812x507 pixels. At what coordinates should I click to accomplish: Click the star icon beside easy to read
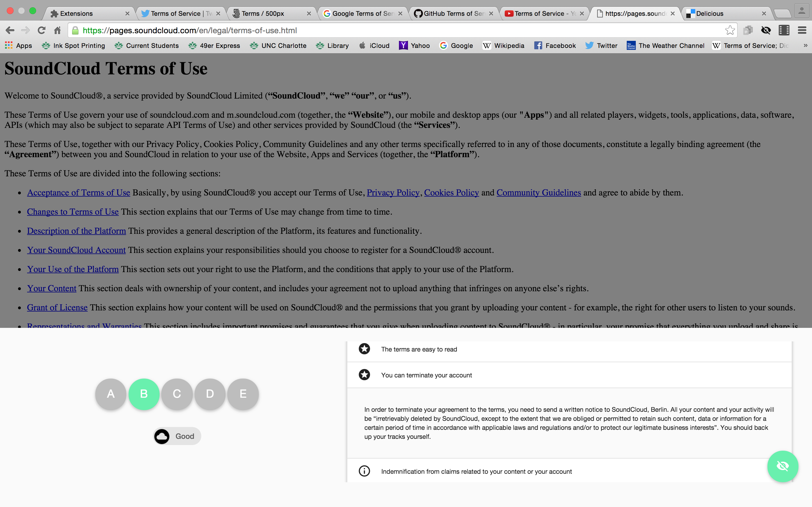coord(364,349)
